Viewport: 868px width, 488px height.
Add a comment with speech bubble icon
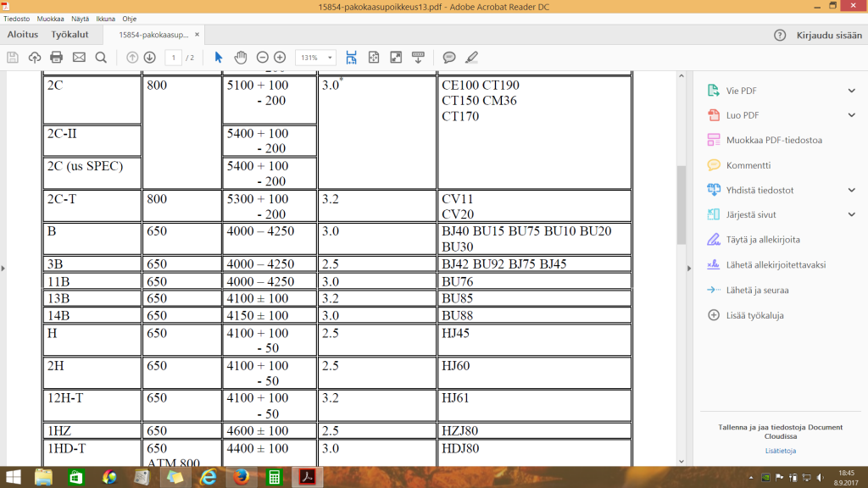coord(449,58)
